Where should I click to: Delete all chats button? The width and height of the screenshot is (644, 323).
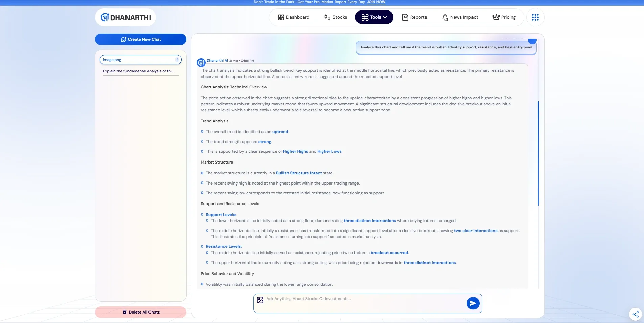point(141,312)
